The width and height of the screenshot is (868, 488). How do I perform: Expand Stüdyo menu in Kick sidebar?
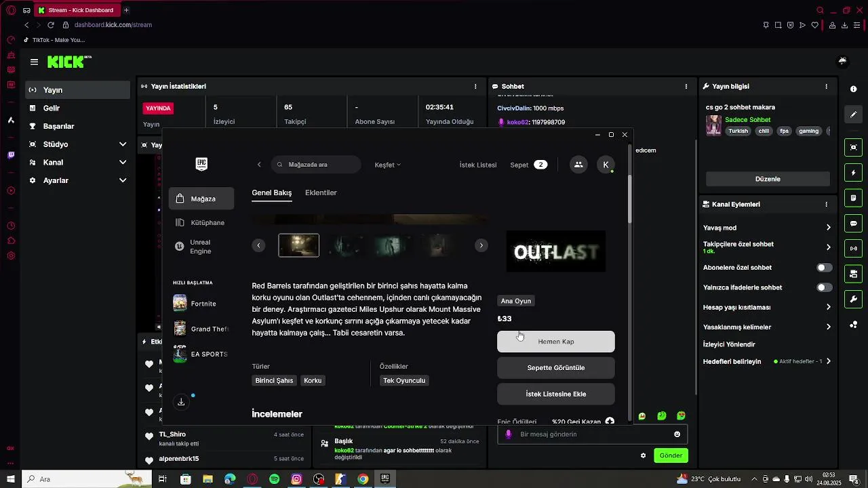[123, 144]
